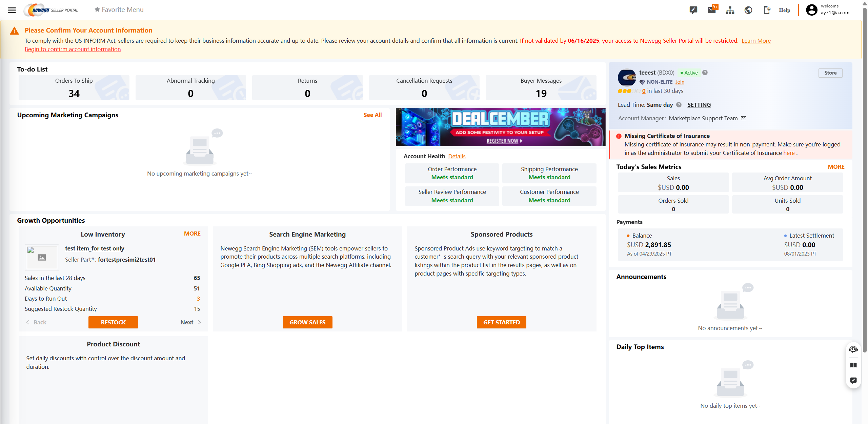Image resolution: width=868 pixels, height=424 pixels.
Task: Click the rating count 0 link
Action: tap(644, 91)
